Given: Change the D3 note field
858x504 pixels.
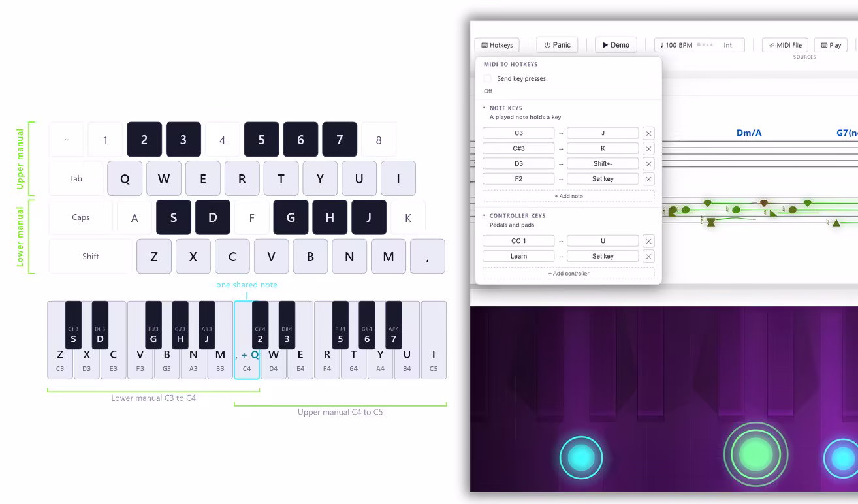Looking at the screenshot, I should (518, 164).
